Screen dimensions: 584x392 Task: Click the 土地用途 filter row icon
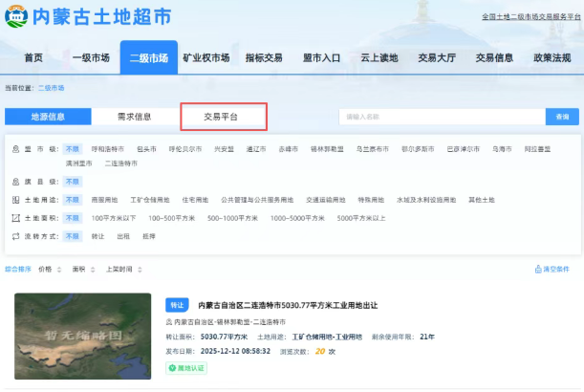tap(15, 200)
